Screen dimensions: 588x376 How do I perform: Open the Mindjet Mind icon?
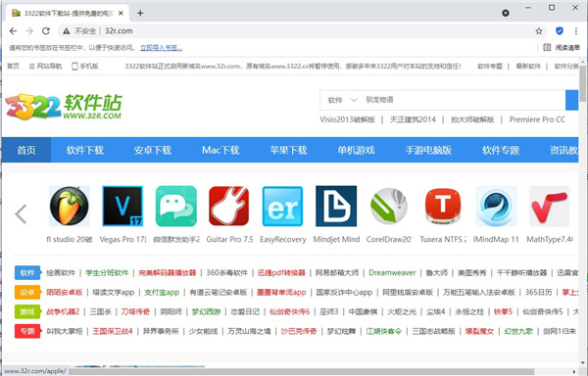(x=336, y=206)
